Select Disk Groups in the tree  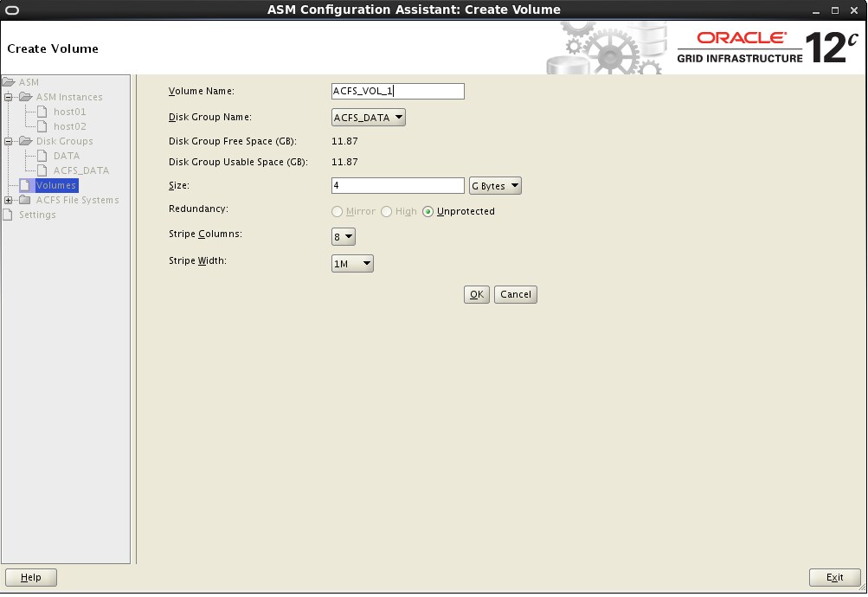click(64, 141)
